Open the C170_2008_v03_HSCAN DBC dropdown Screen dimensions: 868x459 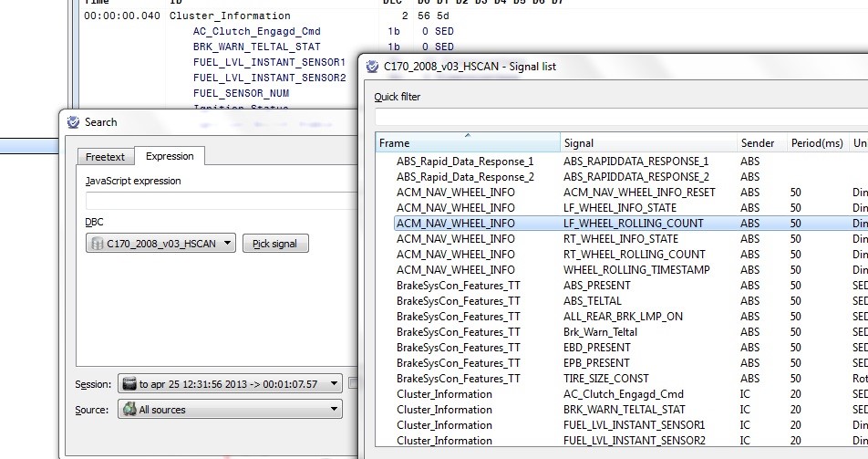(160, 244)
